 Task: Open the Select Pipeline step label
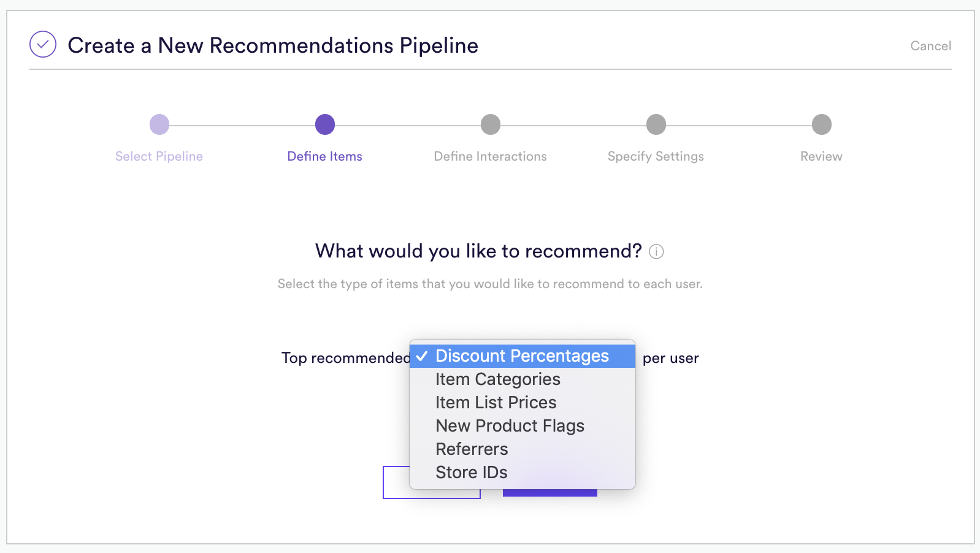[159, 156]
